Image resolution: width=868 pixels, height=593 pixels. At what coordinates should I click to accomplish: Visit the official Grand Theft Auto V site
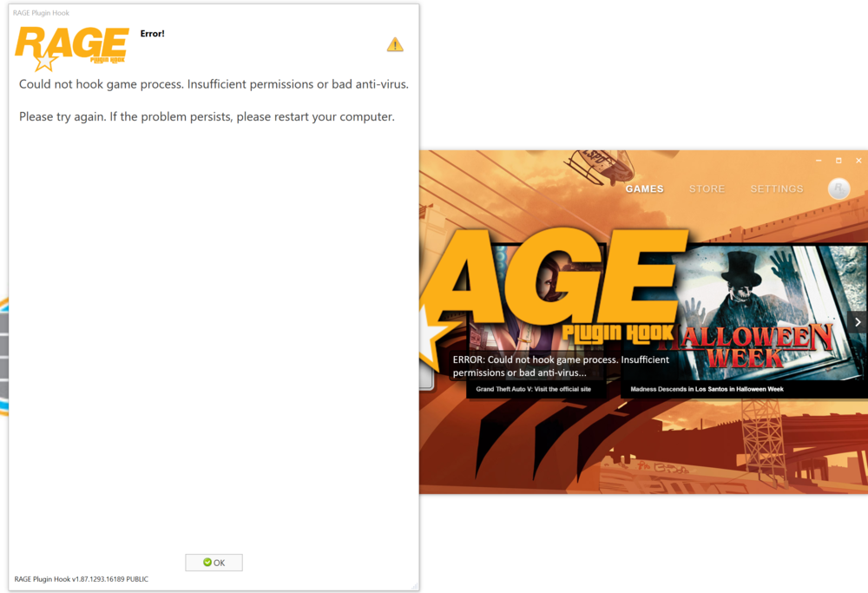click(536, 389)
